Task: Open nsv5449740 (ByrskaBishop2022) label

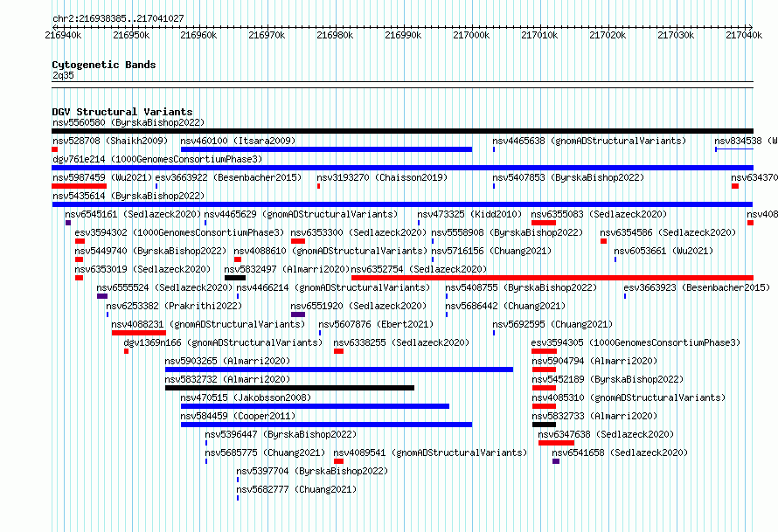Action: 150,251
